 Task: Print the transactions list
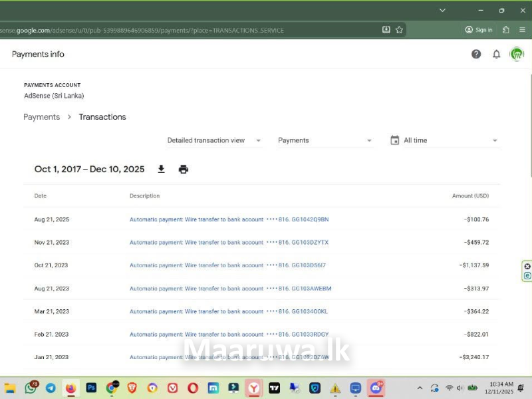click(x=184, y=170)
